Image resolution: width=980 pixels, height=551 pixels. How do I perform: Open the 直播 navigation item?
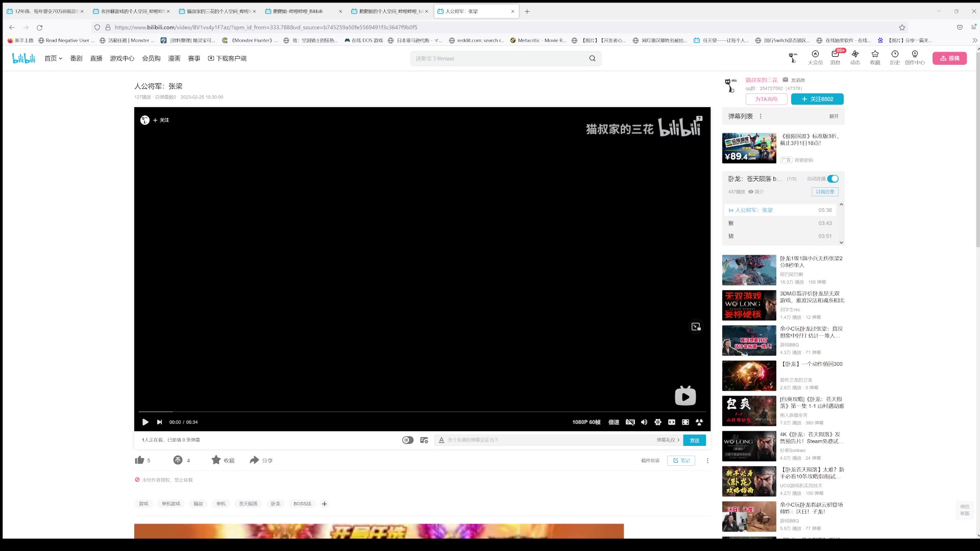coord(96,58)
